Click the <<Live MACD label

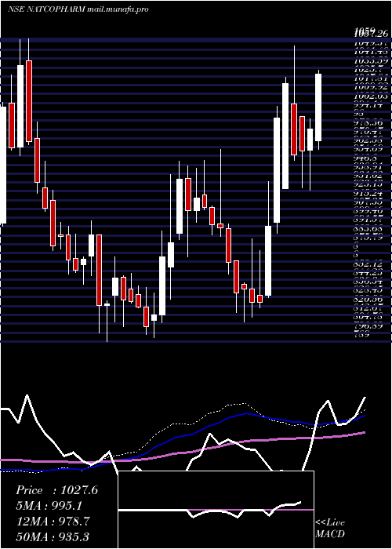click(330, 529)
